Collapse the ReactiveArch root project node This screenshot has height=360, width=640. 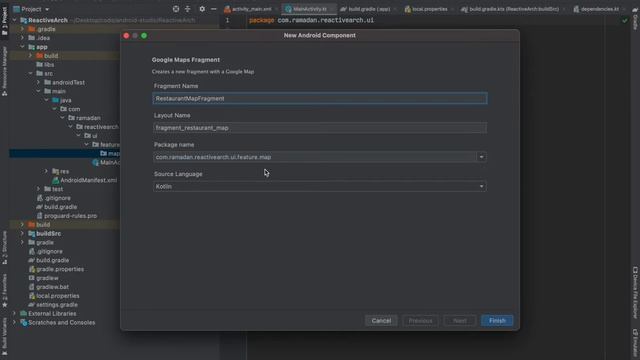pos(15,20)
